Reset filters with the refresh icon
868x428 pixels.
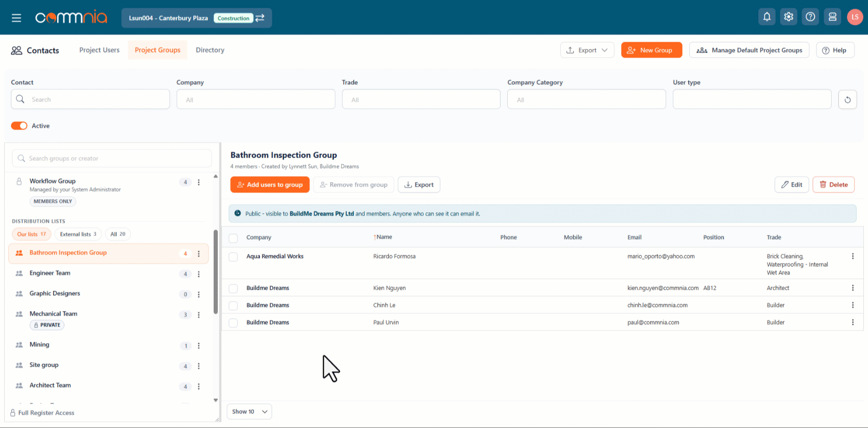click(x=847, y=99)
